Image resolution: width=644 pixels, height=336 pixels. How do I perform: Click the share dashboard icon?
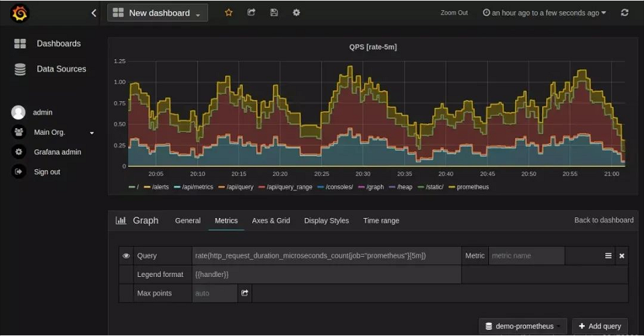point(251,13)
